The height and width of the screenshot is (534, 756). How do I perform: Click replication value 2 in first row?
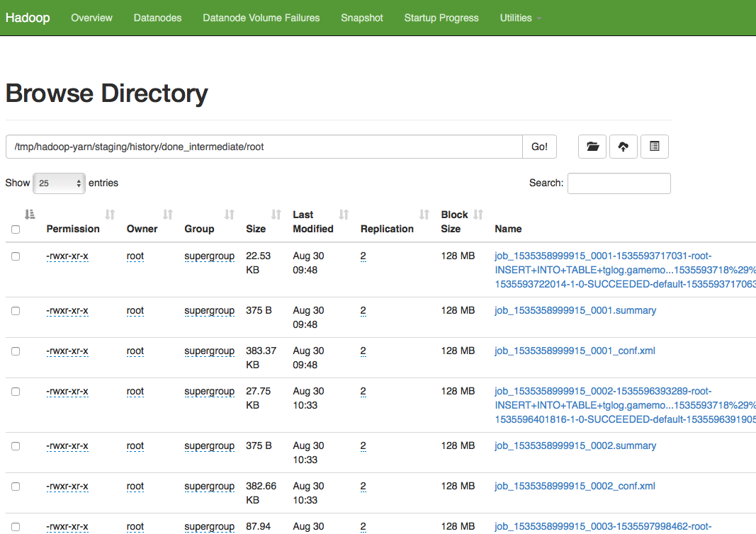pos(363,256)
